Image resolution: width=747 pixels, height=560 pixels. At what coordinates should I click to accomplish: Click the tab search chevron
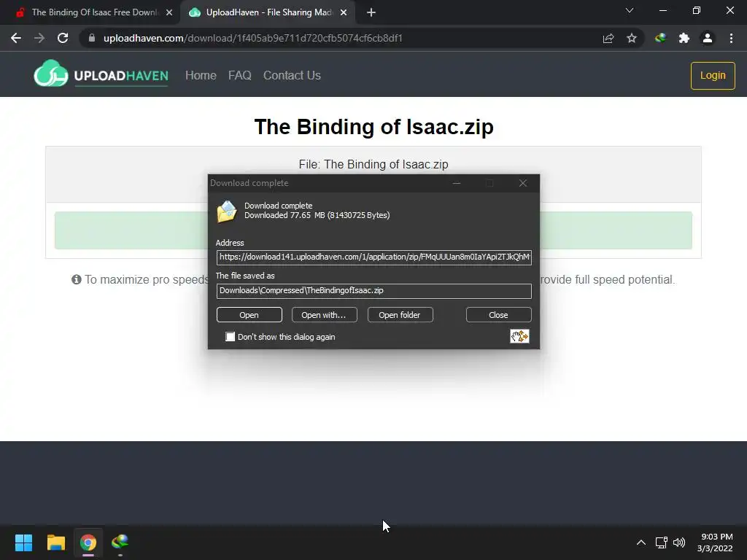tap(630, 10)
